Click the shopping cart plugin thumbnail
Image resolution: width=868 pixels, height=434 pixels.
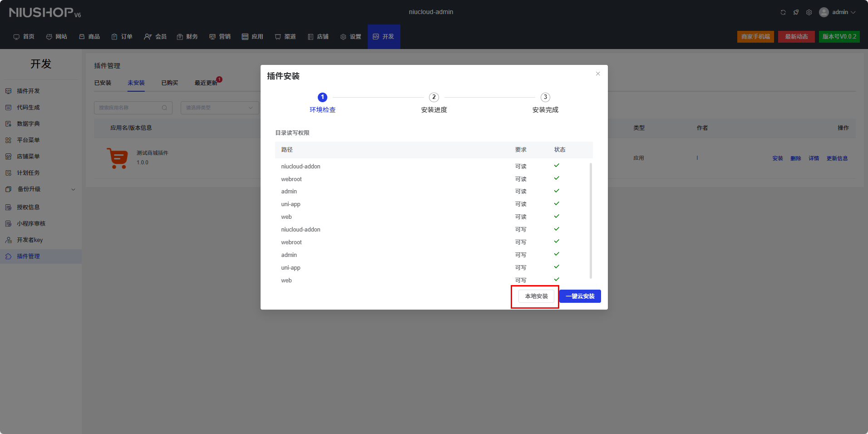point(117,158)
